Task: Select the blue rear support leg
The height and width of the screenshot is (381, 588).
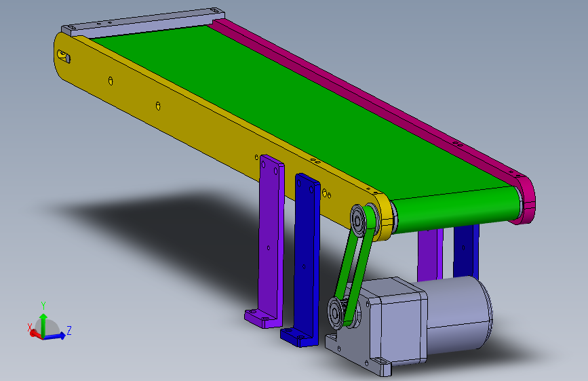Action: 466,251
